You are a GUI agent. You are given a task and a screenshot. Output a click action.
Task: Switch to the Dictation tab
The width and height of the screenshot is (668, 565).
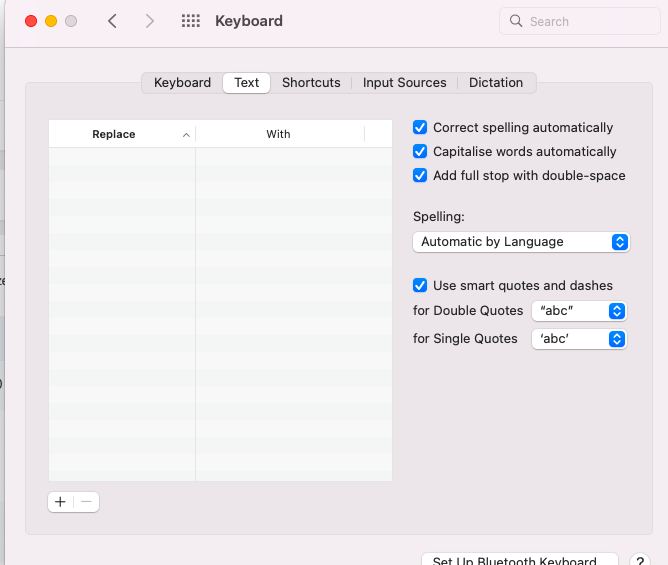tap(496, 82)
